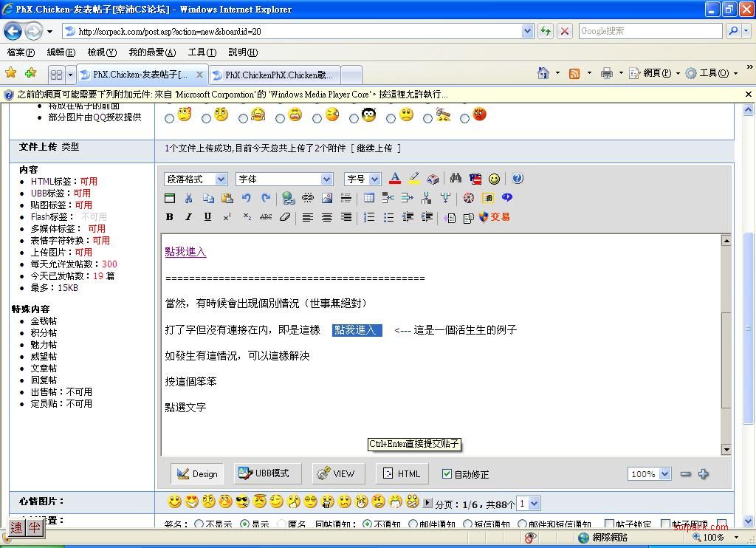Select the 不通知 reply notification option
The width and height of the screenshot is (756, 548).
click(x=367, y=524)
